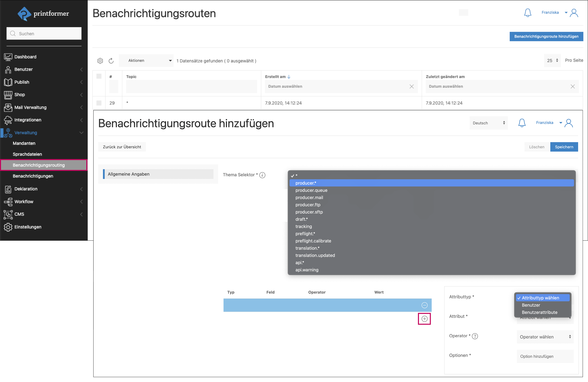Click the Zurück zur Übersicht button
Screen dimensions: 588x382
(122, 147)
